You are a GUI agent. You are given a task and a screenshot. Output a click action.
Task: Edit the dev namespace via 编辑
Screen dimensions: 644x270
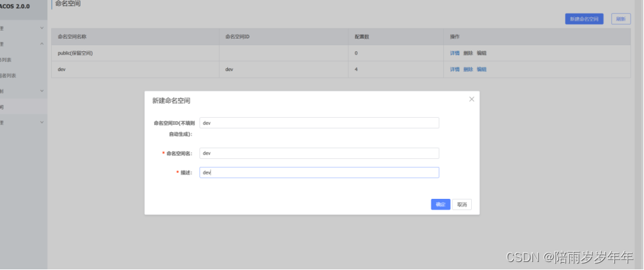481,69
